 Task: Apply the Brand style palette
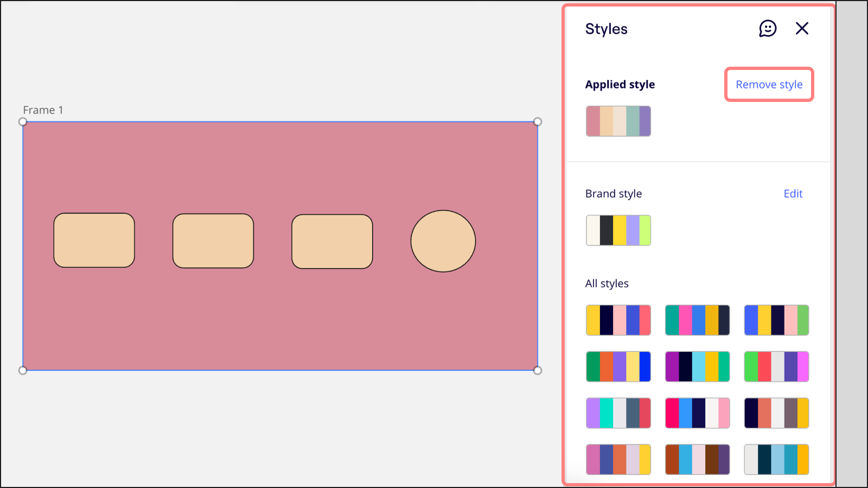tap(618, 230)
